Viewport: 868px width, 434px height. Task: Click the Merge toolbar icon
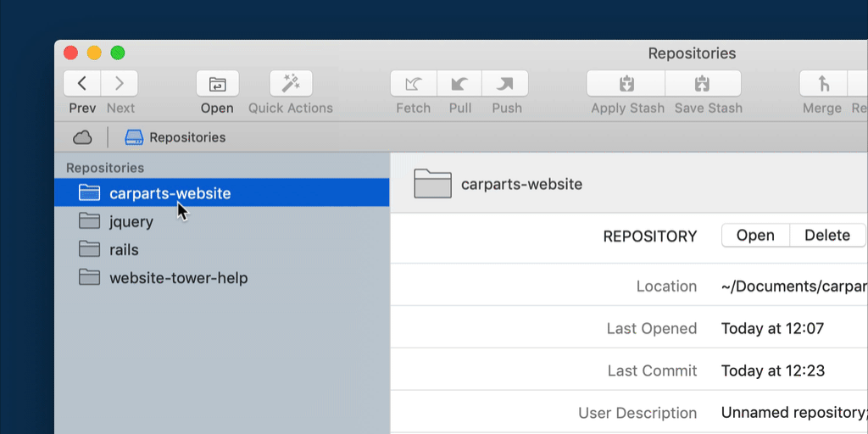tap(822, 83)
